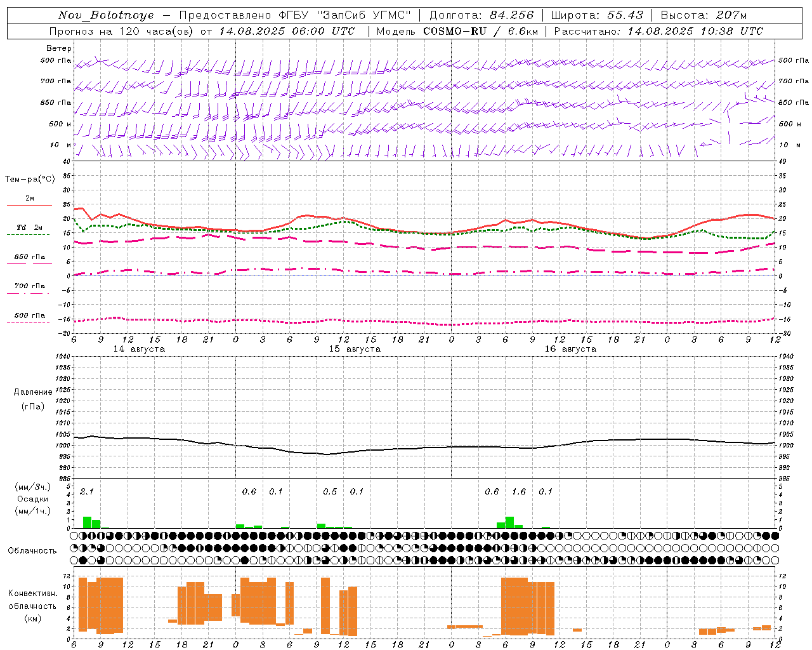Click the Долгота: 84.256 value
The image size is (812, 650).
click(481, 15)
